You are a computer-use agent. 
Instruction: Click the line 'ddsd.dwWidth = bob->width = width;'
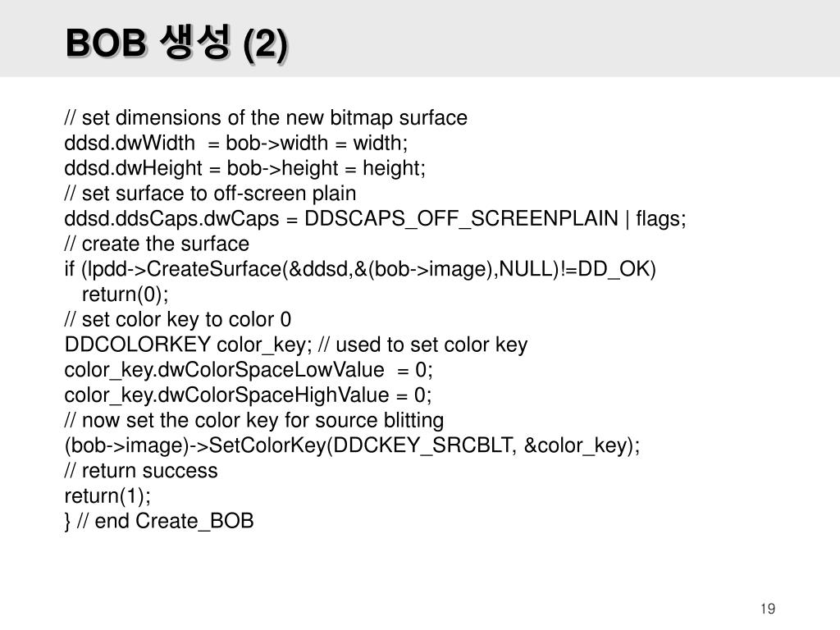235,143
